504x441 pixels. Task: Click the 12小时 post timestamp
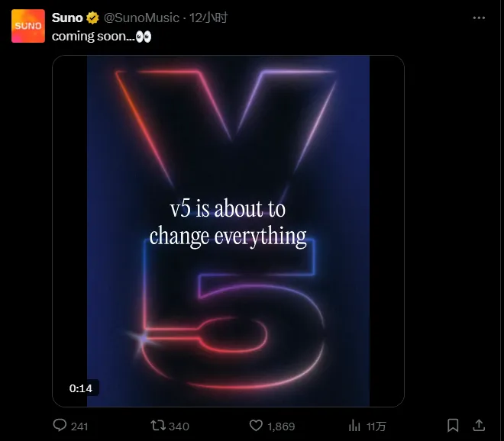(x=209, y=18)
